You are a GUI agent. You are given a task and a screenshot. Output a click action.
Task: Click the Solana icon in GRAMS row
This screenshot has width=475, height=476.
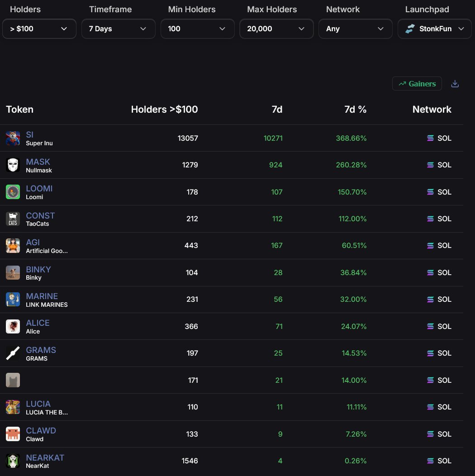[x=430, y=353]
